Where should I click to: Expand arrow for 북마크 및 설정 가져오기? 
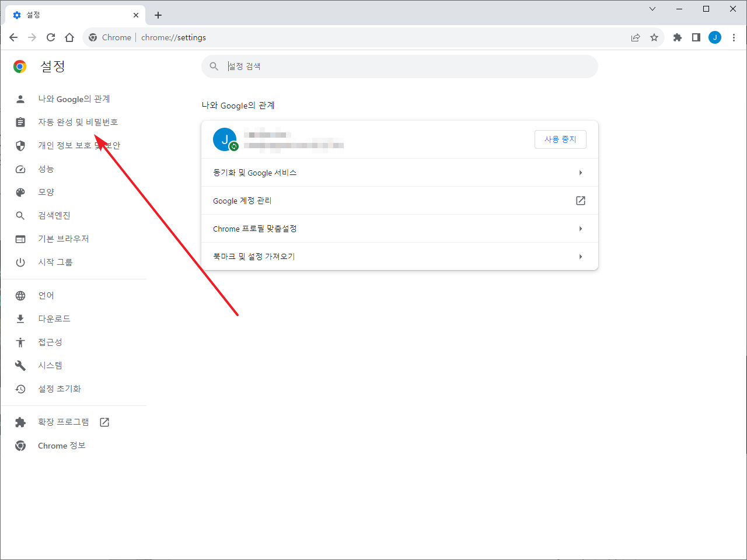pyautogui.click(x=581, y=257)
